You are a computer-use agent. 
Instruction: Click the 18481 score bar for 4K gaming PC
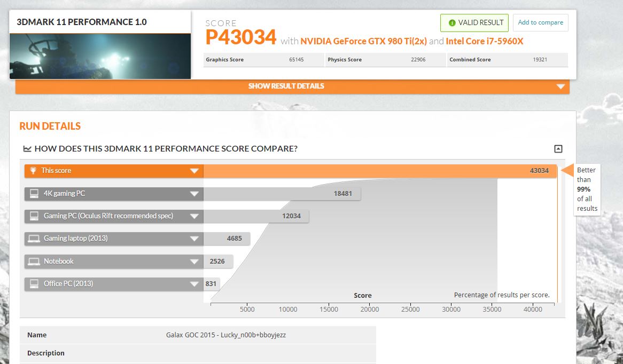click(282, 194)
